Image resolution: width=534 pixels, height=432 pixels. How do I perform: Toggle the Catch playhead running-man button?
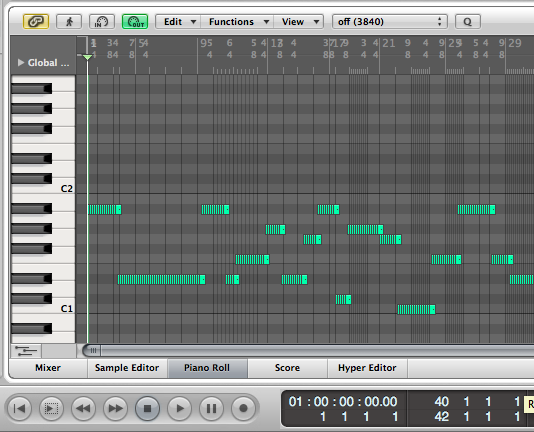(x=69, y=22)
